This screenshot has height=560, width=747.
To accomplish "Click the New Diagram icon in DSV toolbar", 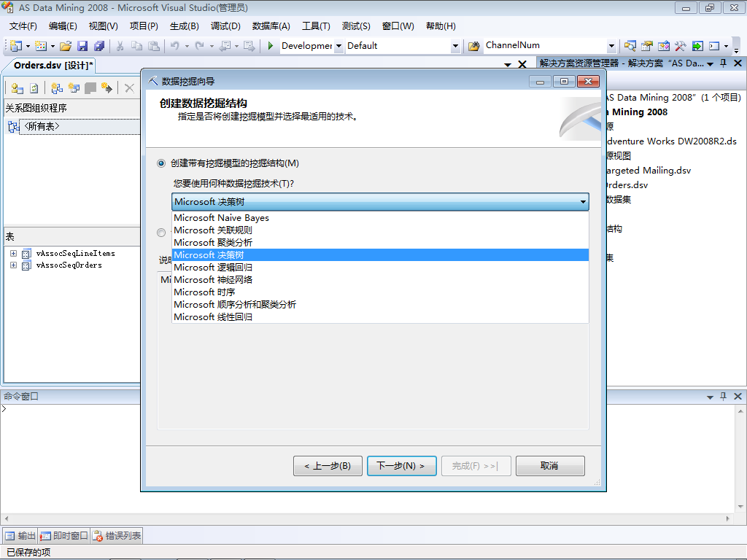I will pos(57,88).
